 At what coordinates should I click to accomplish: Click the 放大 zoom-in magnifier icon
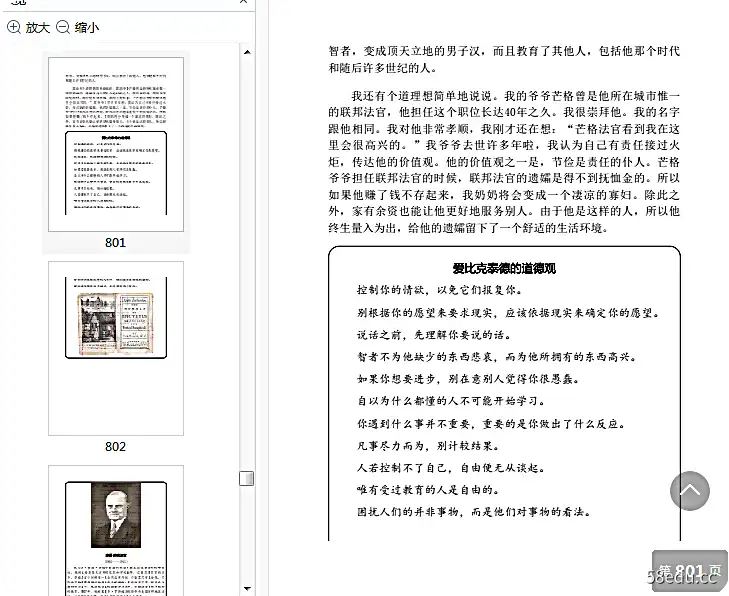pyautogui.click(x=14, y=27)
